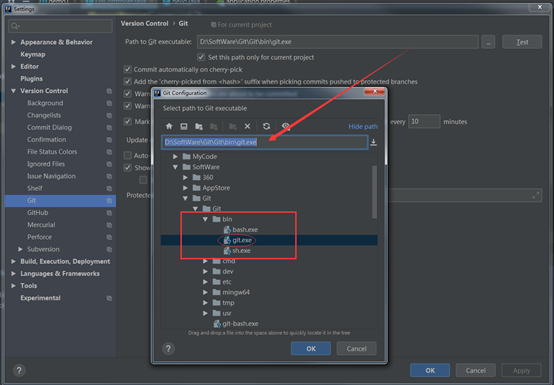Click help question mark in Git Configuration
Viewport: 554px width, 385px height.
168,349
